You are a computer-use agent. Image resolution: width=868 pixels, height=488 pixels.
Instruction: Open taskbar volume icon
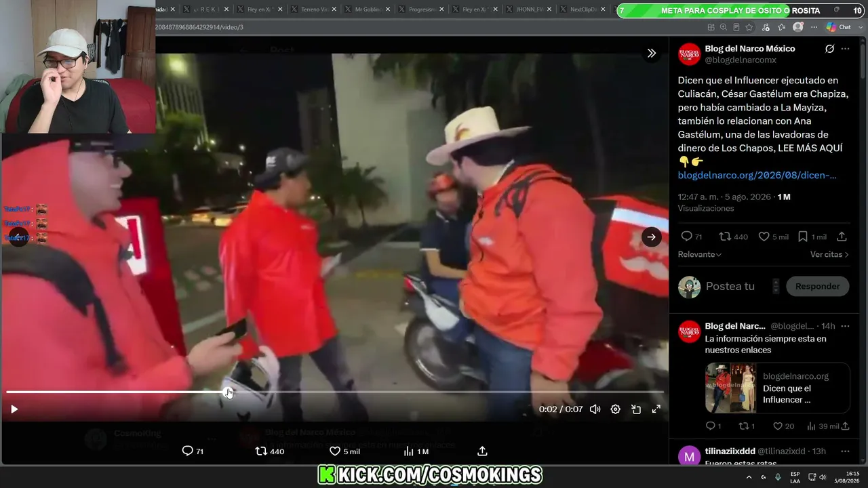coord(823,477)
